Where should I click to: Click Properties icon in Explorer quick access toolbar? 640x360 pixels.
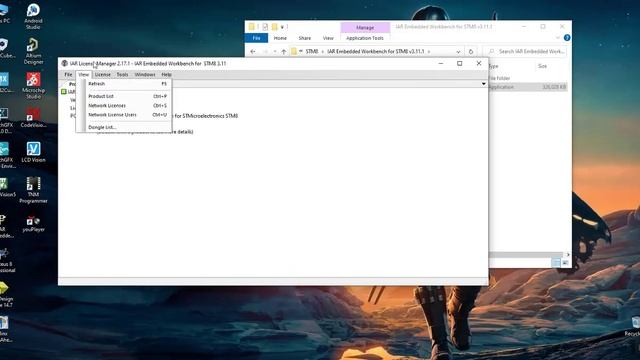(x=265, y=27)
